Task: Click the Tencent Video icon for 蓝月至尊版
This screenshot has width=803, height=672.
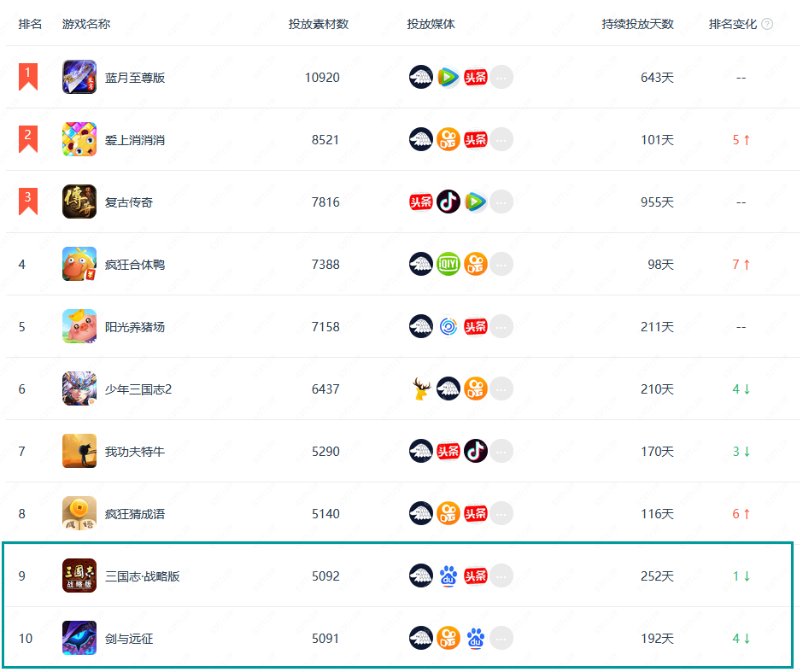Action: click(448, 78)
